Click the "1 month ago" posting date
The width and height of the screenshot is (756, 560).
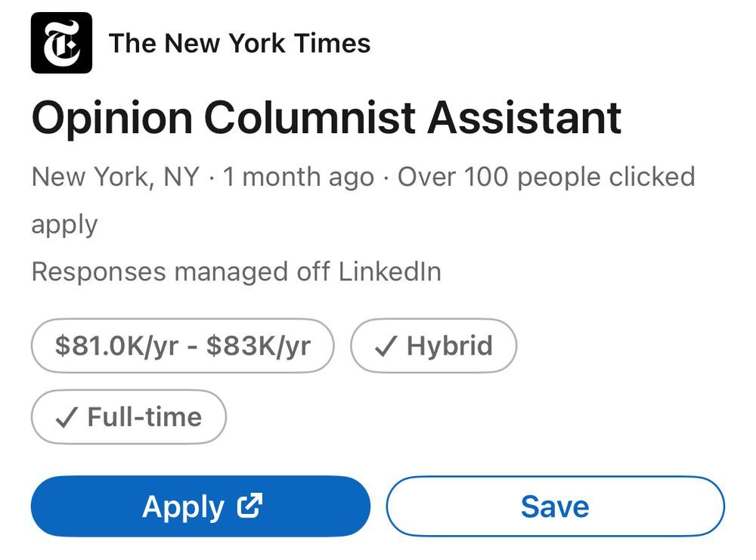point(298,177)
